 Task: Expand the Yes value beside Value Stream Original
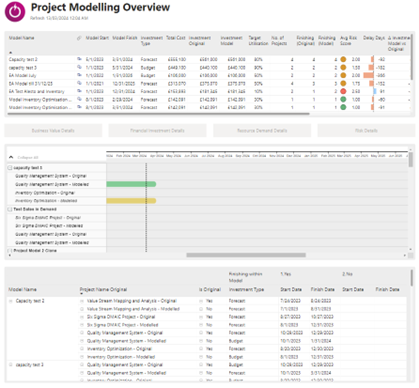201,301
